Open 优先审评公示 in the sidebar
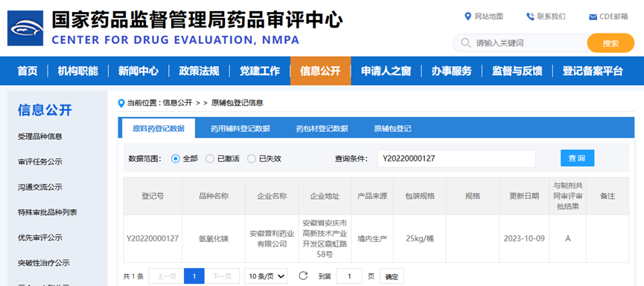 pyautogui.click(x=40, y=238)
